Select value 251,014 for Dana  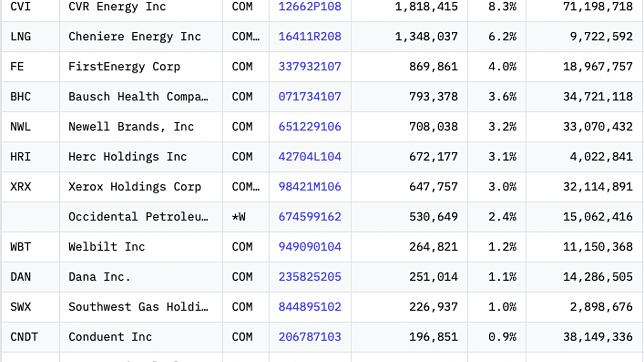coord(433,276)
